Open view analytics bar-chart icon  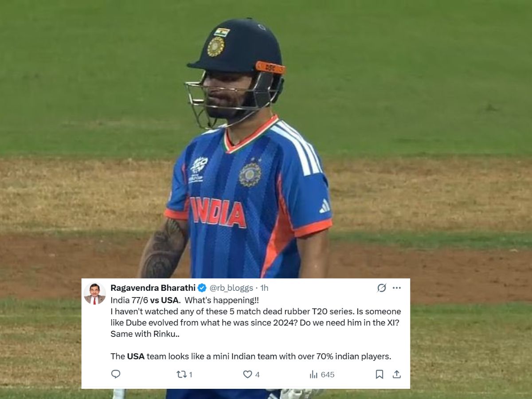click(313, 374)
